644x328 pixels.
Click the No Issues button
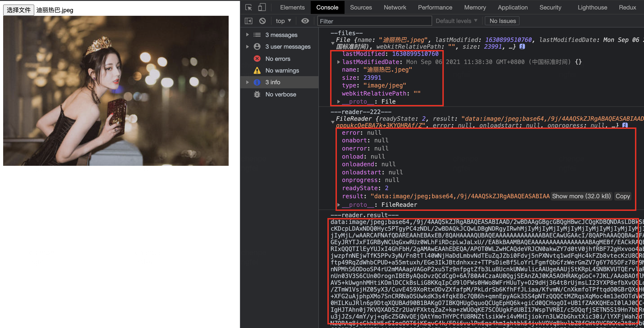coord(502,21)
